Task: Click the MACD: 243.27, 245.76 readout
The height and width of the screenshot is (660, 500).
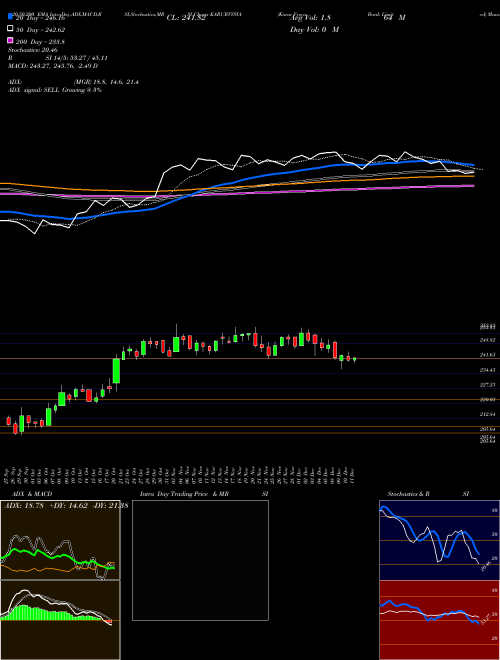Action: pos(53,66)
